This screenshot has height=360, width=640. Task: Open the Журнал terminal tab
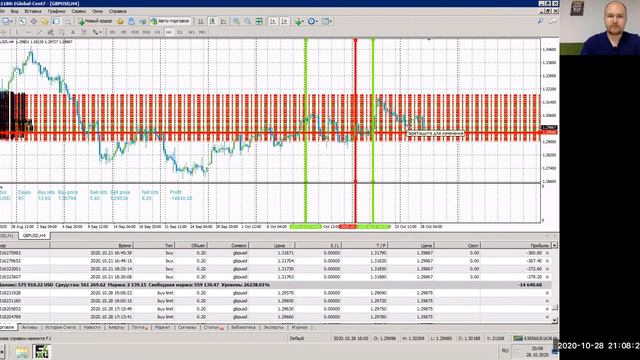tap(299, 327)
